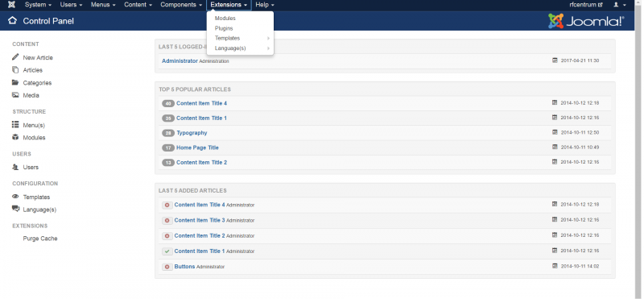This screenshot has width=644, height=299.
Task: Click the Language(s) comments icon
Action: click(x=15, y=209)
